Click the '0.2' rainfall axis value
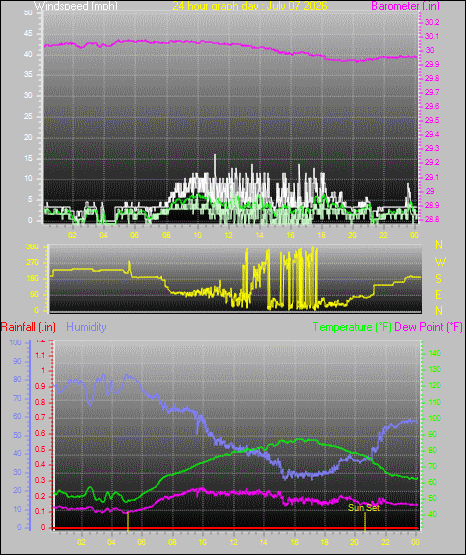The image size is (466, 555). (x=40, y=496)
